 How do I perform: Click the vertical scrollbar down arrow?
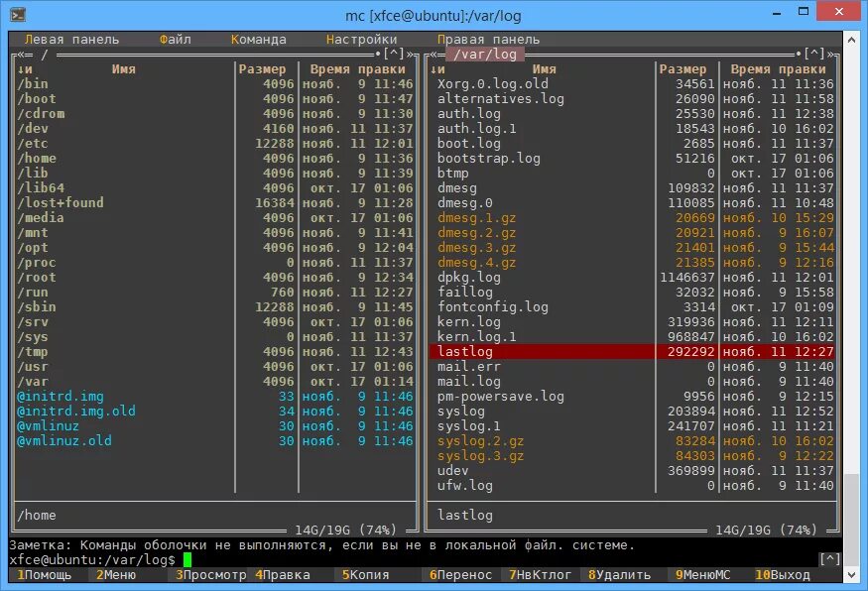point(851,575)
